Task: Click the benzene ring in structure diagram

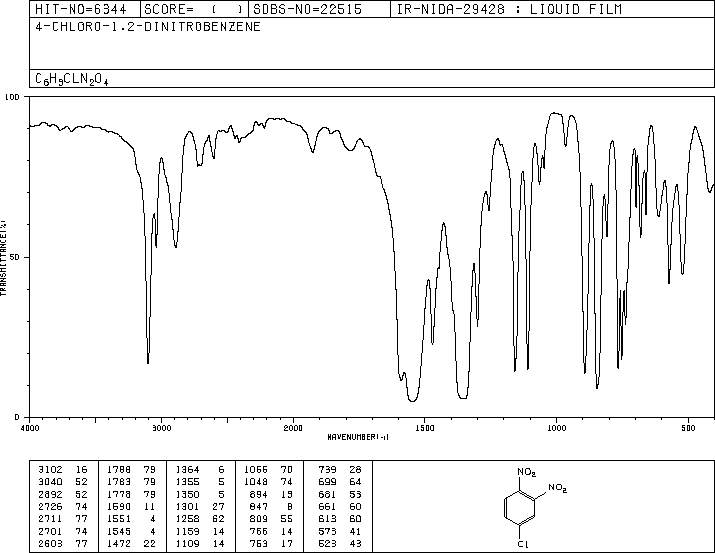Action: point(519,508)
